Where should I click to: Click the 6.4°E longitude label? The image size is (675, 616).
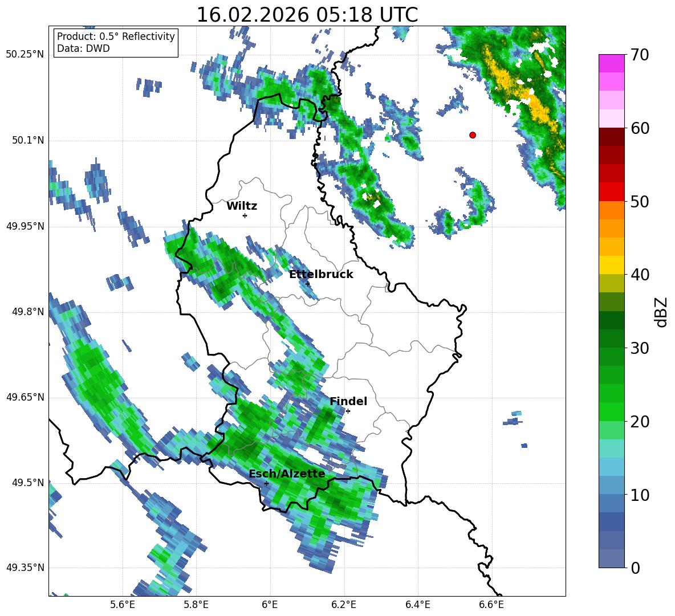point(417,605)
